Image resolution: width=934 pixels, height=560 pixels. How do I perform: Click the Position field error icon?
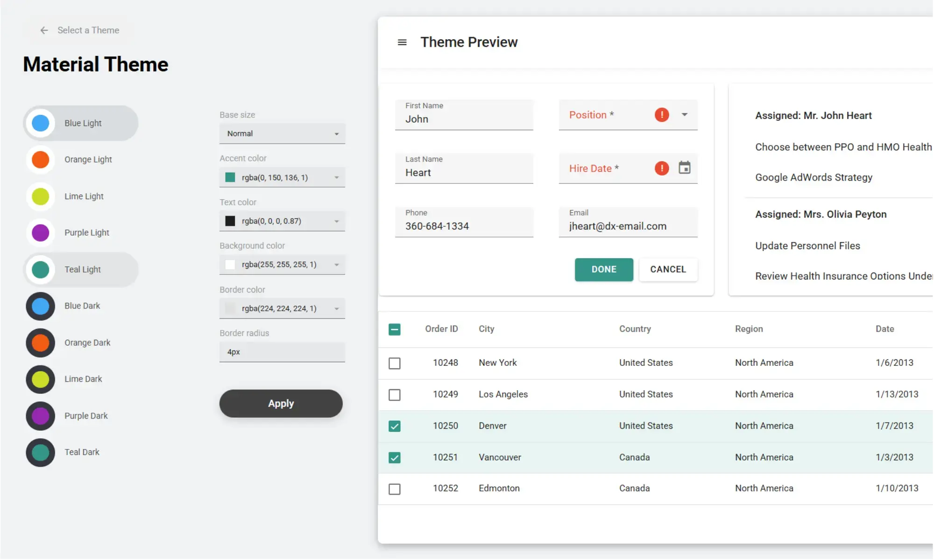pos(661,115)
